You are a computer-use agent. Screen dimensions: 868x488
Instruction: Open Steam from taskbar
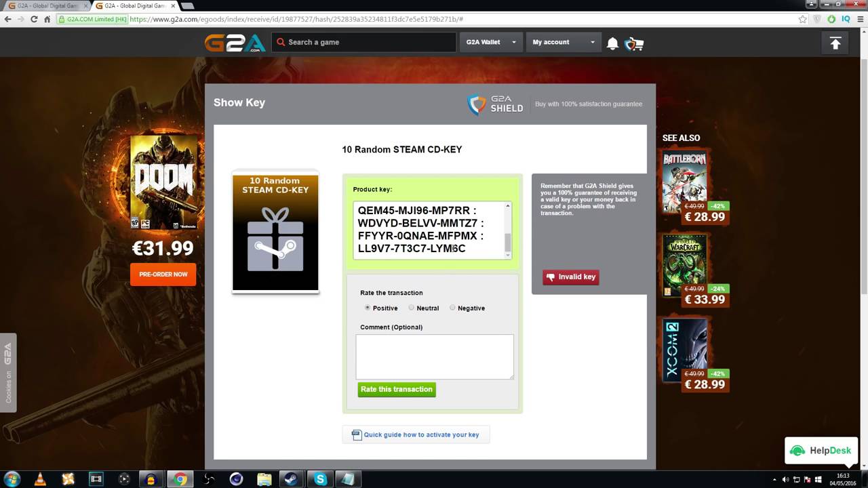click(x=292, y=479)
